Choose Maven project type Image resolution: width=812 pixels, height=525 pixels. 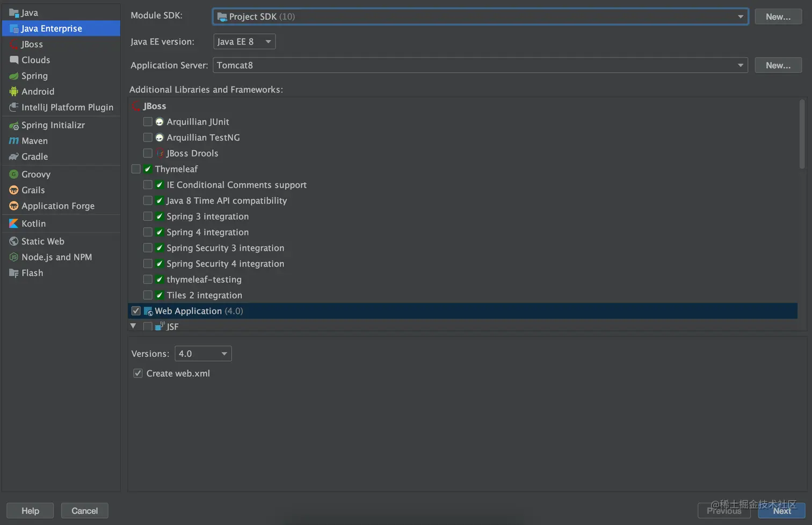point(61,141)
